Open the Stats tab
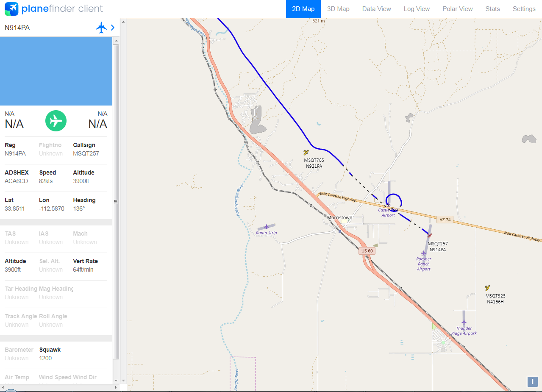Image resolution: width=542 pixels, height=392 pixels. tap(493, 9)
